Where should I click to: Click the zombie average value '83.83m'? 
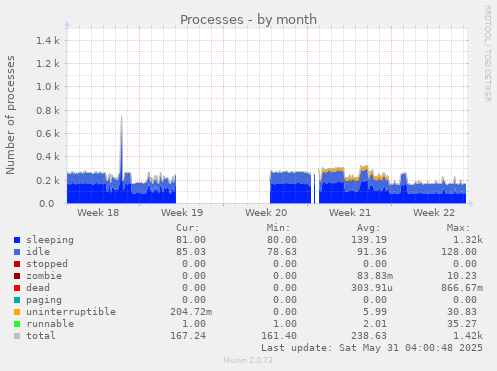tap(375, 276)
